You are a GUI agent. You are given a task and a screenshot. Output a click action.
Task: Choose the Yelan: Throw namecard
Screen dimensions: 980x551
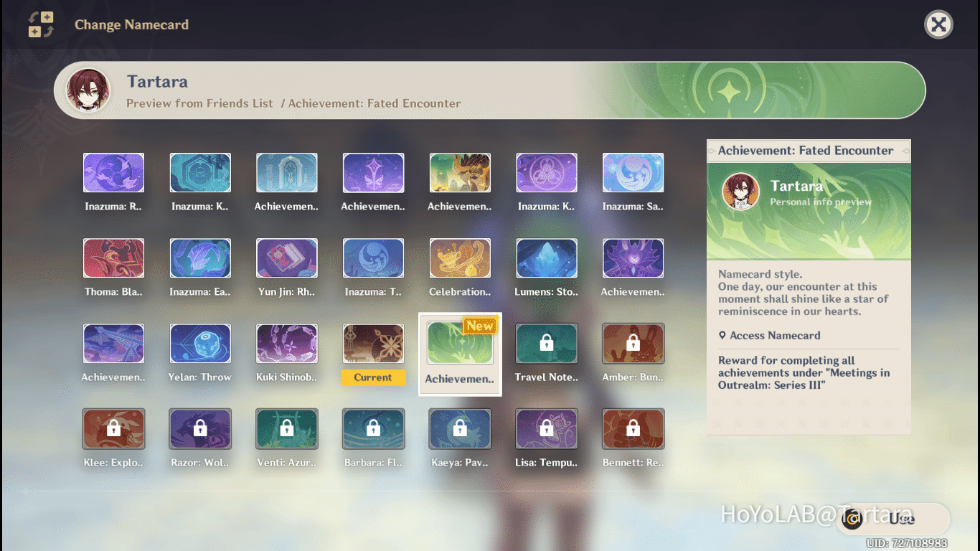coord(200,344)
